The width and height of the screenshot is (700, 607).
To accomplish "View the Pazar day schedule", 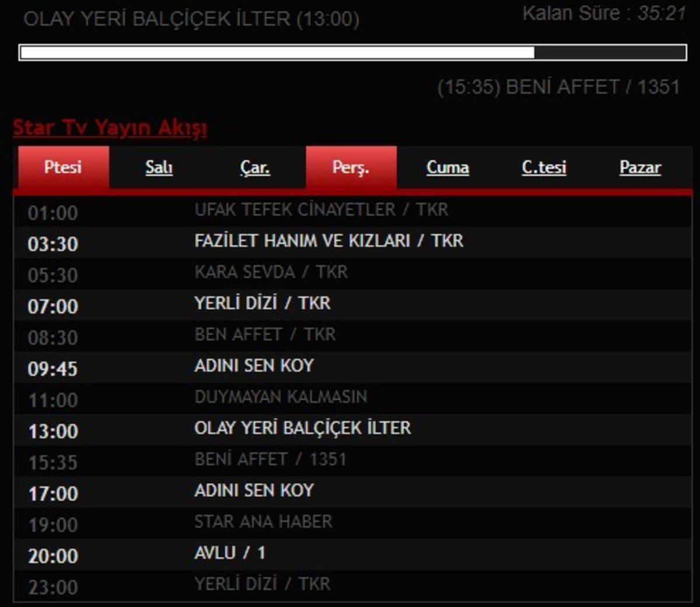I will click(639, 167).
